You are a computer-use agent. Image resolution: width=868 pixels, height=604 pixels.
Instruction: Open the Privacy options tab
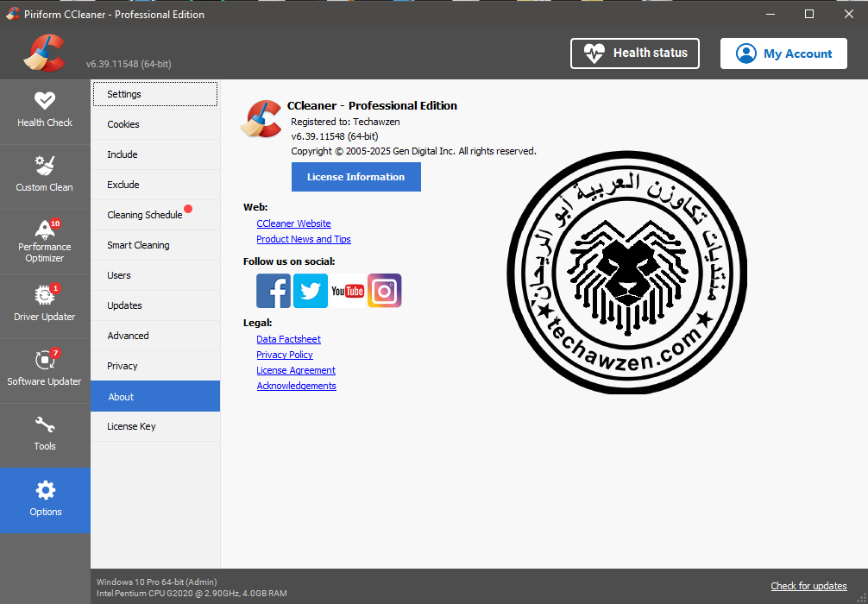coord(155,366)
